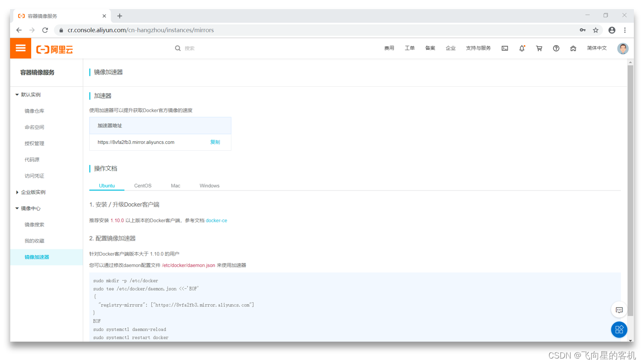Open the notifications bell
The height and width of the screenshot is (364, 643).
tap(522, 48)
